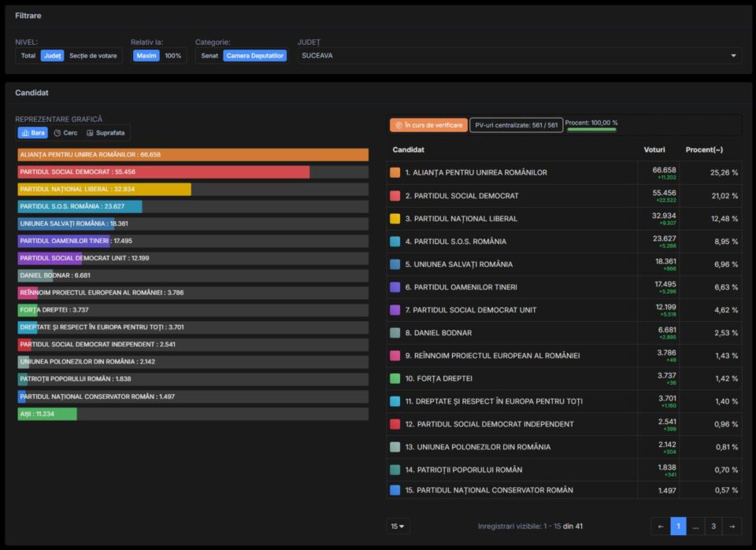Click swatch for Partidul Social Democrat Independent row
Image resolution: width=756 pixels, height=550 pixels.
pos(395,424)
